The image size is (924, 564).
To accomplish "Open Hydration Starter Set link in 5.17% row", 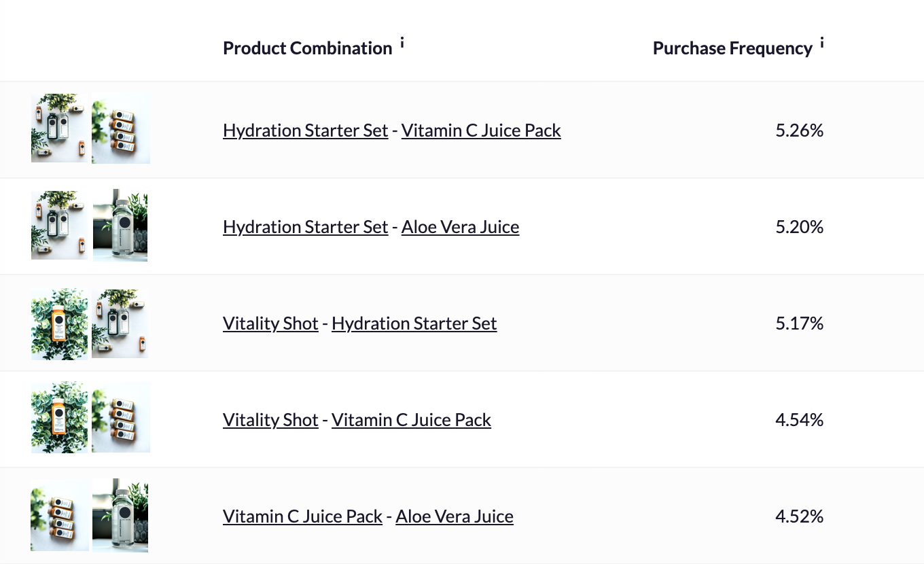I will point(414,323).
